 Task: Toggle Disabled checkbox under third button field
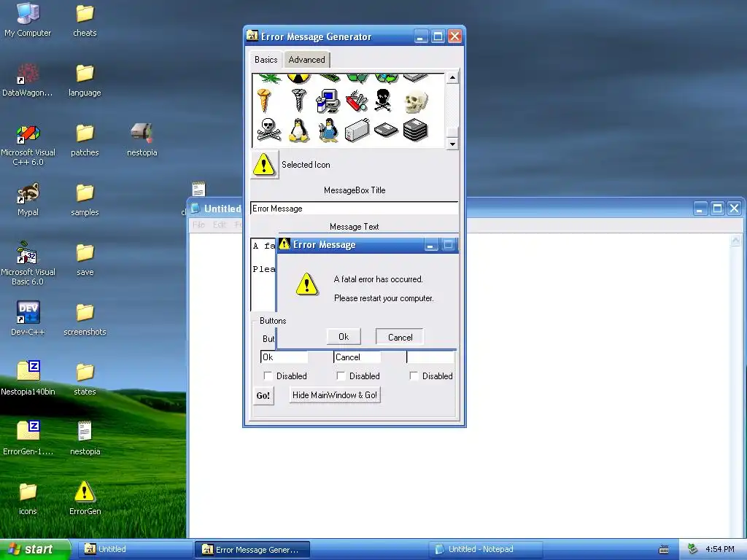click(414, 376)
